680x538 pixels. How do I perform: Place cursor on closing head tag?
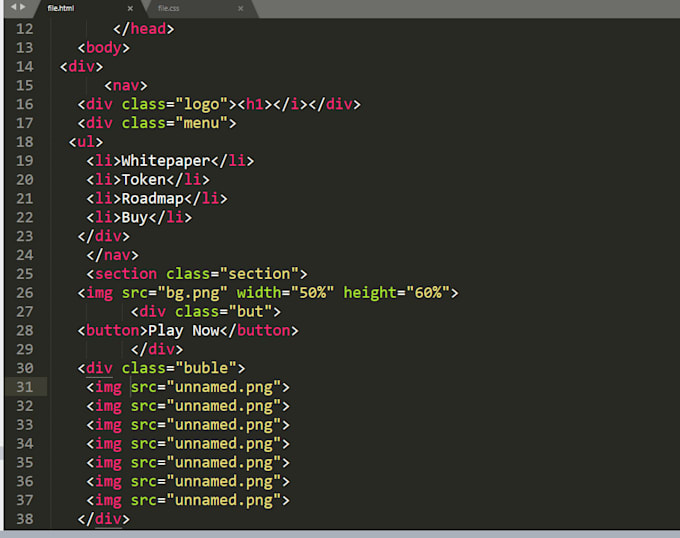pos(144,29)
